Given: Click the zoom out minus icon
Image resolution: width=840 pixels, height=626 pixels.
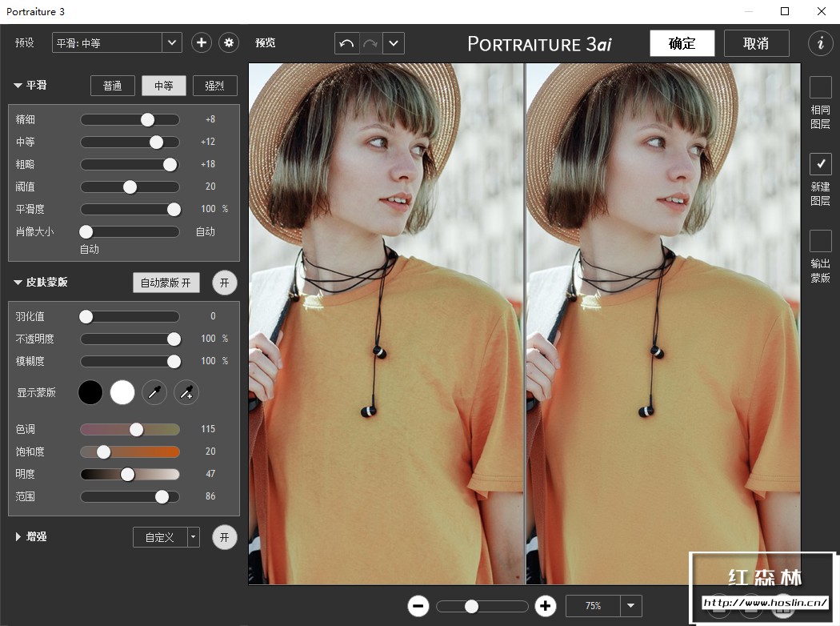Looking at the screenshot, I should click(x=418, y=606).
